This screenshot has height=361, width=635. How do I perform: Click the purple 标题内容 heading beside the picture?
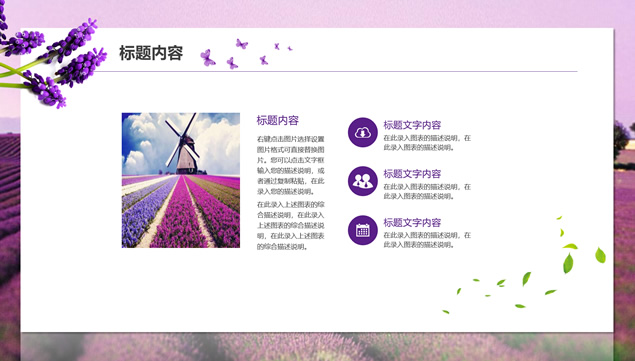tap(277, 120)
